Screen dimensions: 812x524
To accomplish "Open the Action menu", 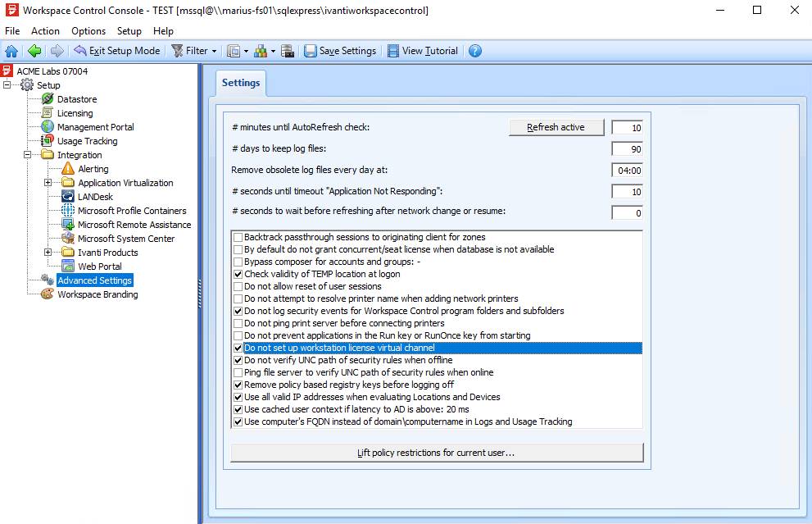I will (45, 31).
